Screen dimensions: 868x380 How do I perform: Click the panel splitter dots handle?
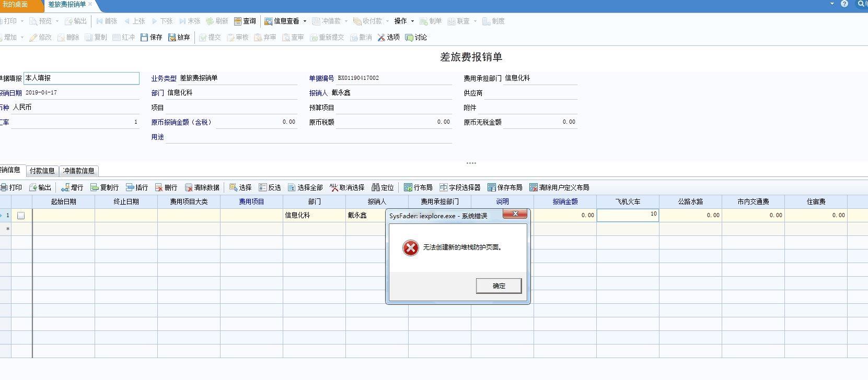(471, 163)
